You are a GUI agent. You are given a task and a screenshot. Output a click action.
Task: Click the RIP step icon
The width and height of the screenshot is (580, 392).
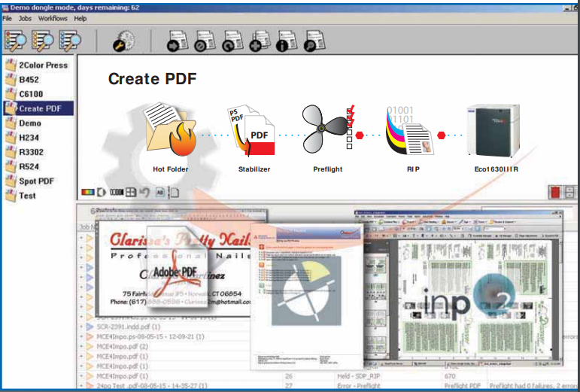pos(409,130)
